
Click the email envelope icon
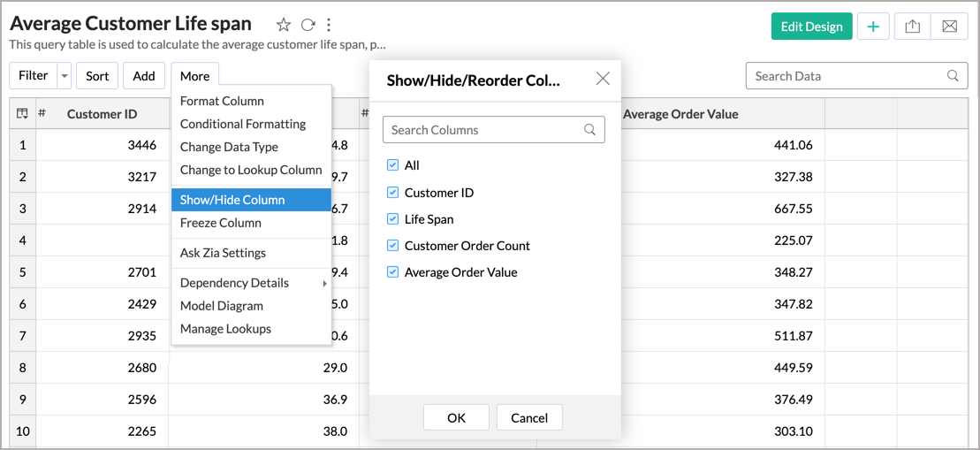950,27
